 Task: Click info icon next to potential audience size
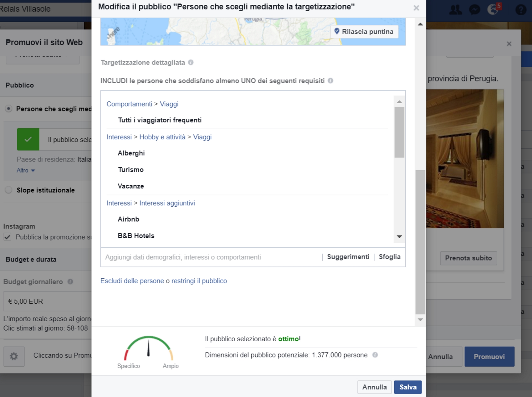coord(375,355)
